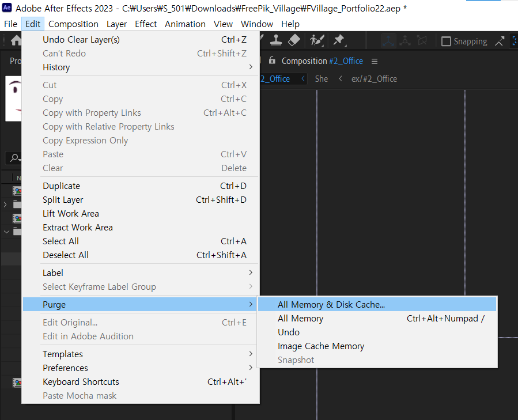Image resolution: width=518 pixels, height=420 pixels.
Task: Switch to World Axis Mode icon
Action: [x=405, y=41]
